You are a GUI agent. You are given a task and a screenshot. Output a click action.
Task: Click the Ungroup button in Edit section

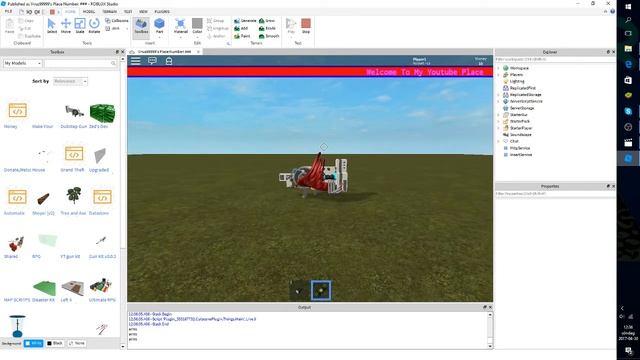(218, 28)
